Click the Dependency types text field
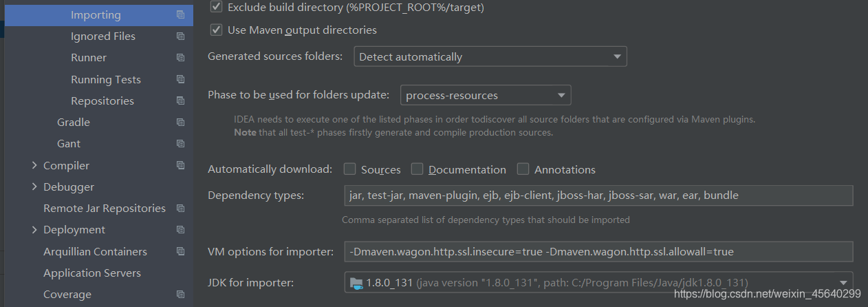Screen dimensions: 868x307 [598, 195]
